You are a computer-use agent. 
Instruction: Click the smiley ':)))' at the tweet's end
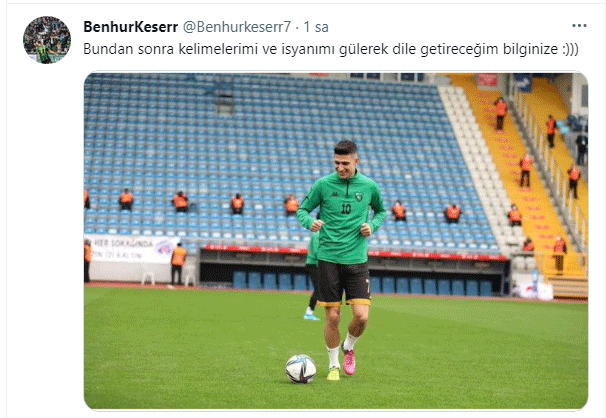tap(570, 49)
